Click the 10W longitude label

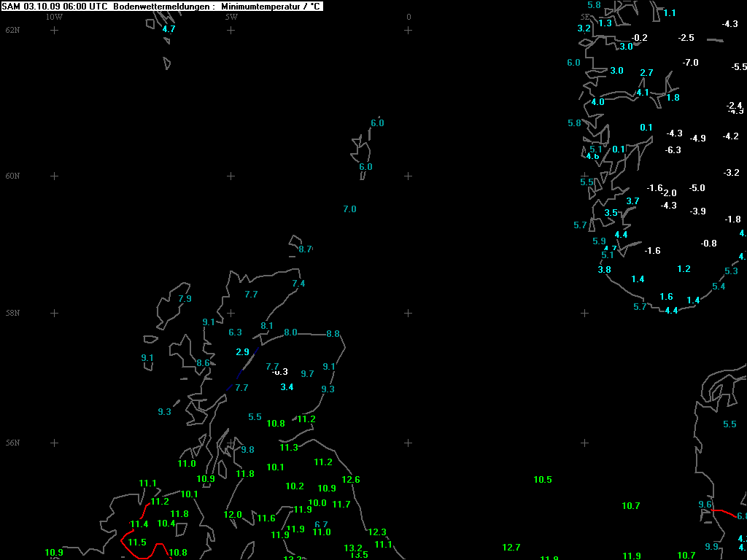54,17
